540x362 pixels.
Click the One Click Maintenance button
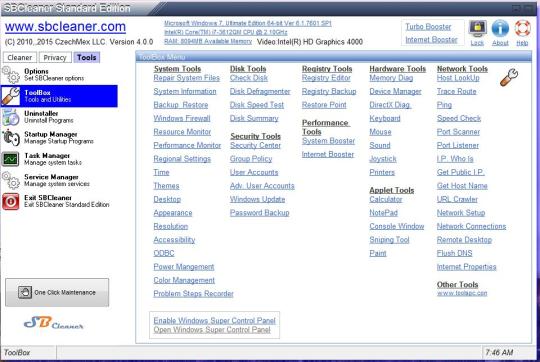(x=57, y=292)
